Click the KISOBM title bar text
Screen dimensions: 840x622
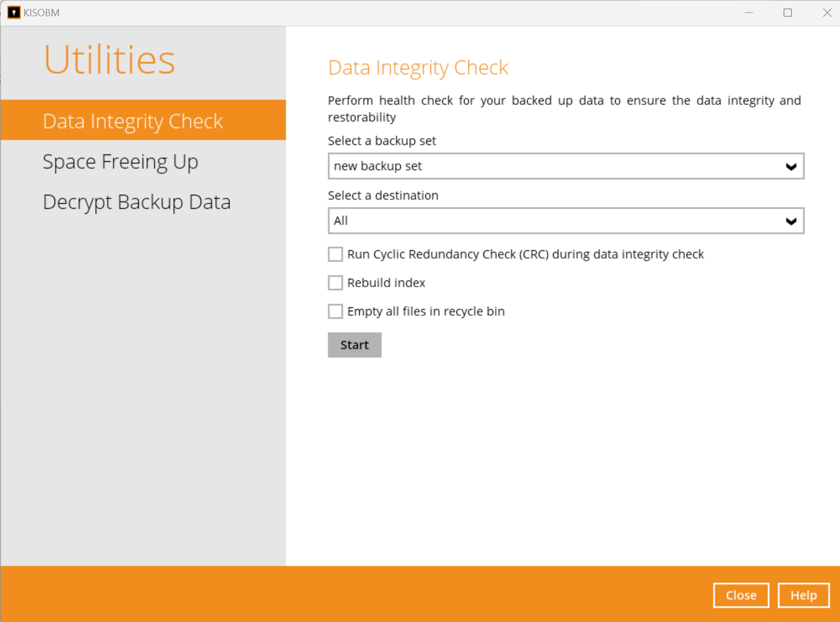click(x=41, y=12)
